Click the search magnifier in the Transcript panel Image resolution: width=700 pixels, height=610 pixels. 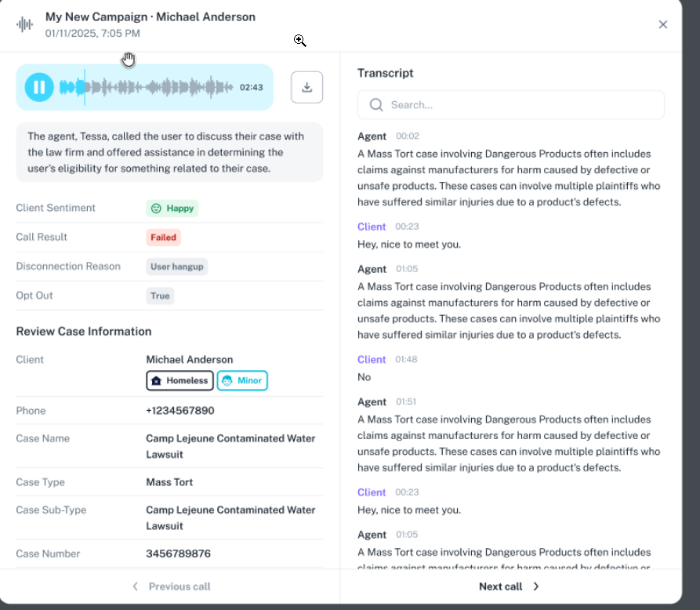[x=376, y=104]
